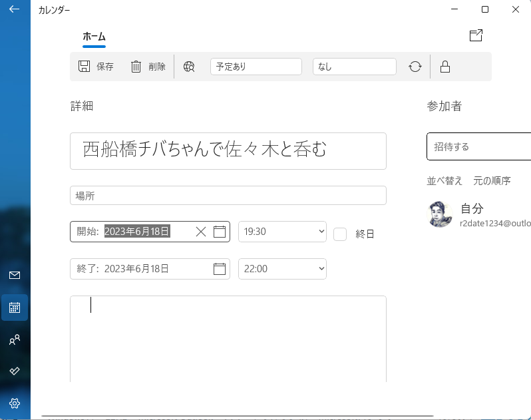Click in the event description text area
531x420 pixels.
coord(228,339)
